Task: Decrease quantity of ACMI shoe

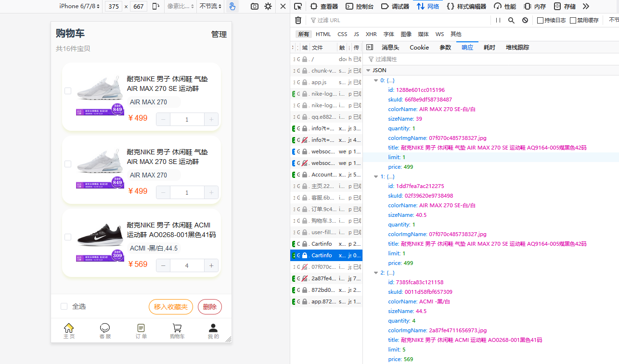Action: 163,265
